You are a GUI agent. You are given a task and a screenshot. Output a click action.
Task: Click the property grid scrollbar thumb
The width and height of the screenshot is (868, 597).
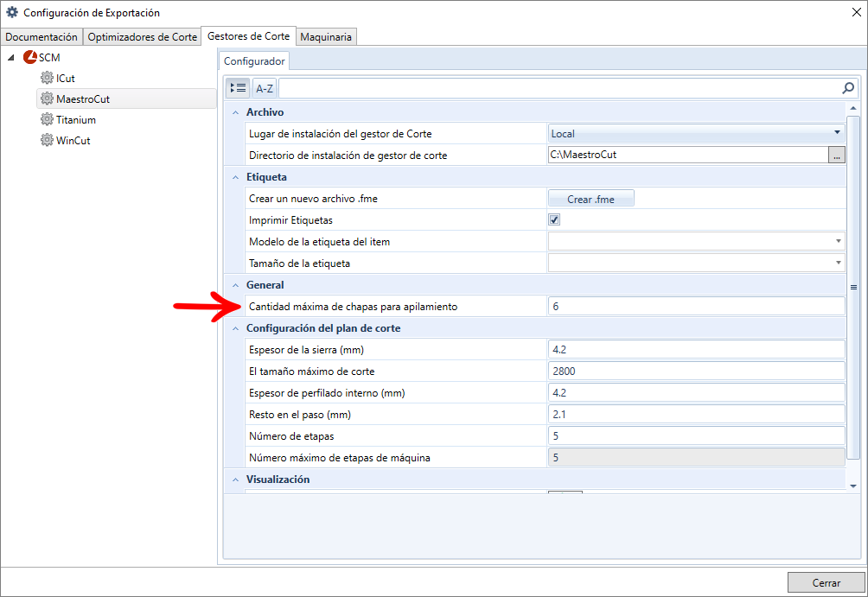[853, 287]
